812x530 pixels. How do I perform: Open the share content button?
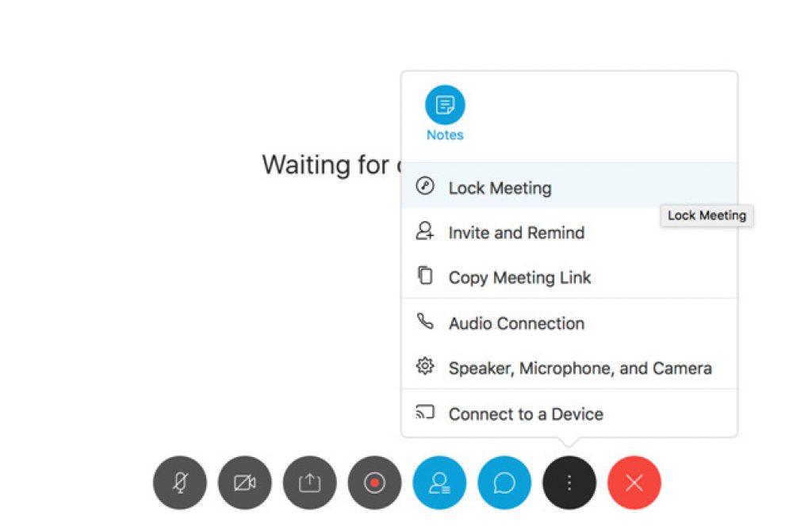[x=310, y=482]
